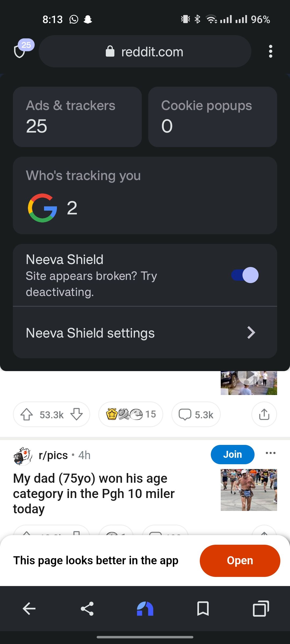The height and width of the screenshot is (644, 290).
Task: Tap the reddit.com address bar
Action: coord(145,52)
